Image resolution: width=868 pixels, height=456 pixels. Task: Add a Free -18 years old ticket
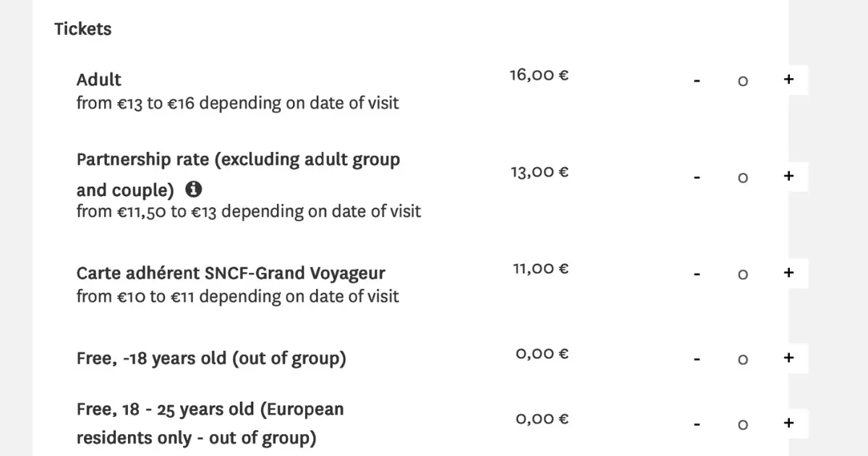coord(788,358)
